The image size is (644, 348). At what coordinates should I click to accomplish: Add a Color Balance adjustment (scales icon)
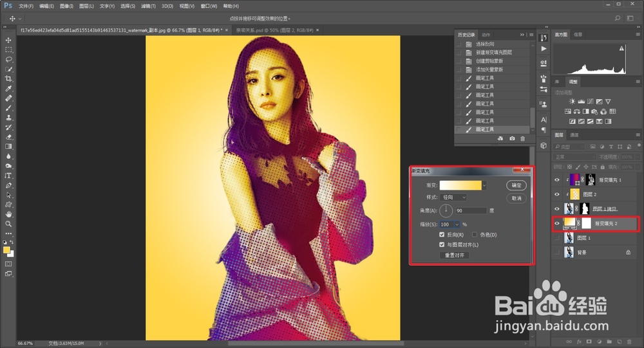tap(576, 111)
